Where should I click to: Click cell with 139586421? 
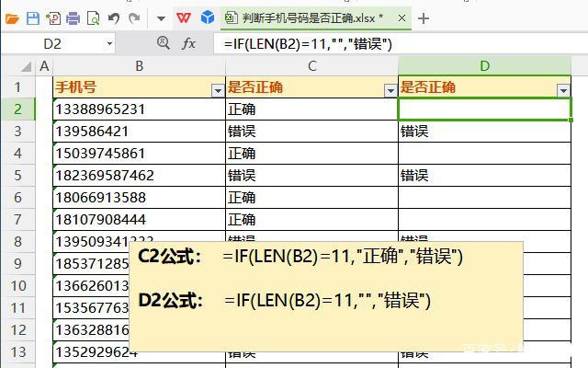pyautogui.click(x=139, y=132)
